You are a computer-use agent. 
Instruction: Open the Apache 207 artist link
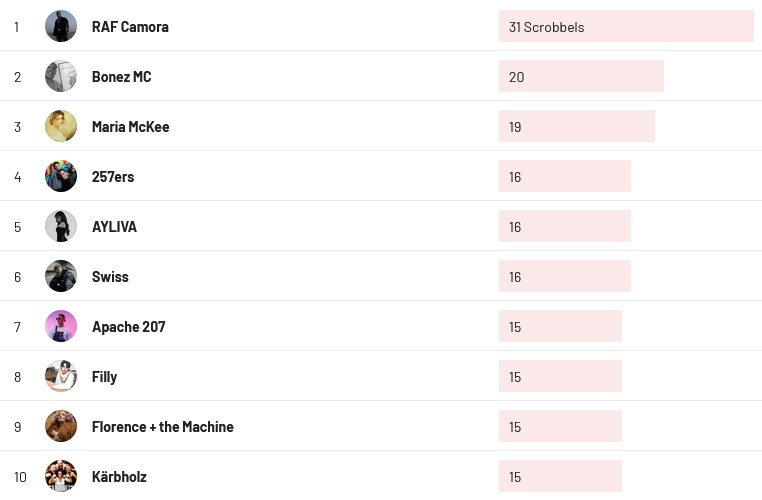(128, 327)
